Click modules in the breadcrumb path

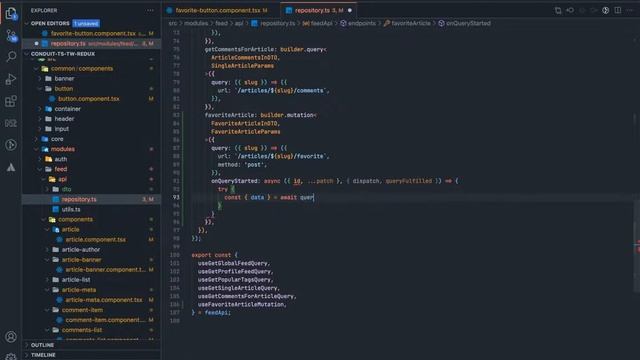pos(196,23)
